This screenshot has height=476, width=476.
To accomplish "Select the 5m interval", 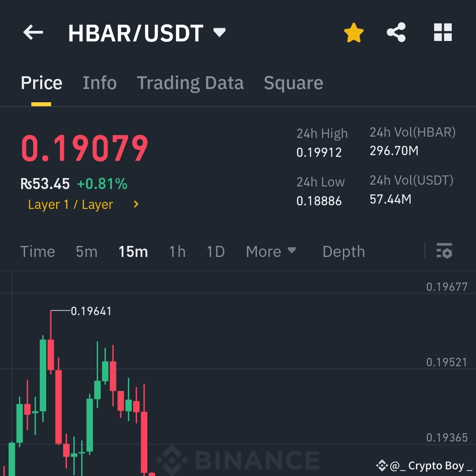I will (86, 252).
